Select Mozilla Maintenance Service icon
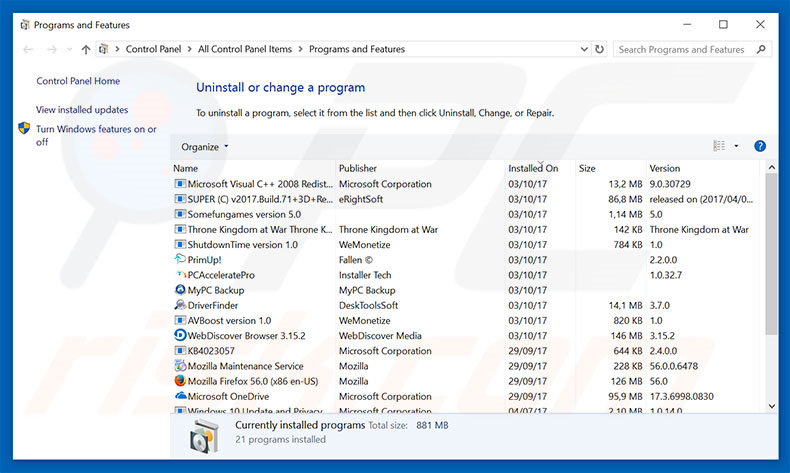 pos(180,366)
